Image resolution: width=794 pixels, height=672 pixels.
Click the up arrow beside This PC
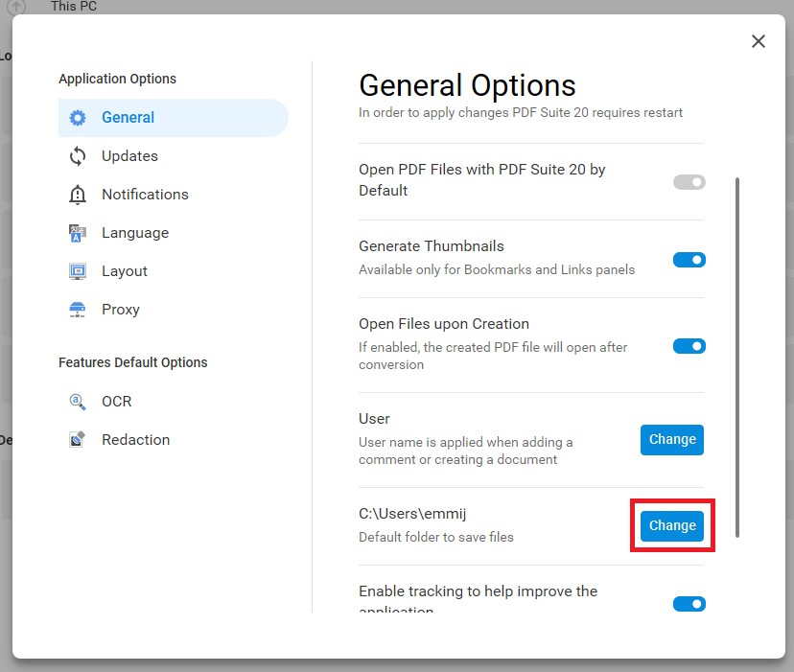(x=16, y=7)
